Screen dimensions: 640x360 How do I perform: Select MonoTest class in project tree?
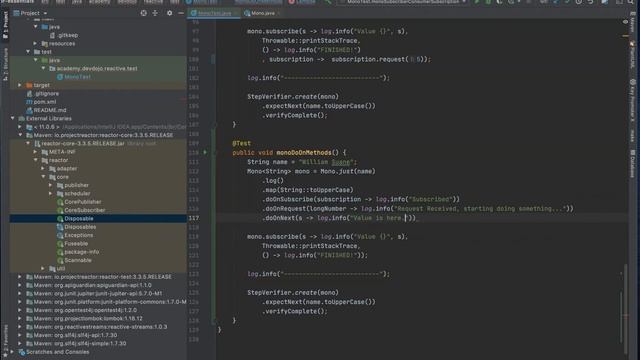click(x=78, y=77)
